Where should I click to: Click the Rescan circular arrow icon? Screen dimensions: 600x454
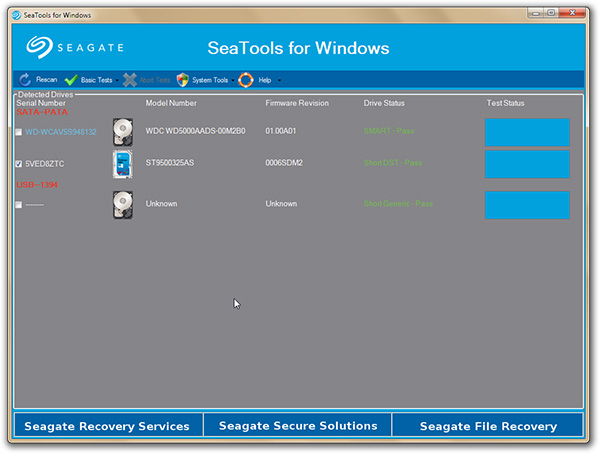[25, 80]
